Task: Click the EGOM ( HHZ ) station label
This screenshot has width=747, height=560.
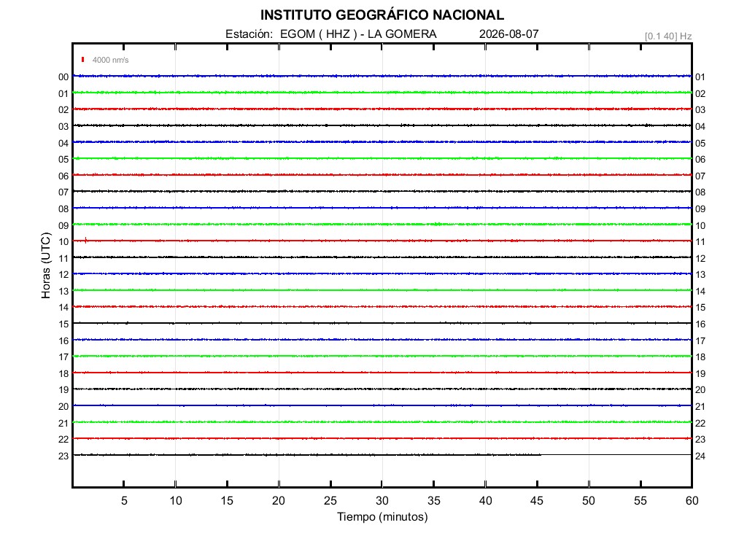Action: [x=318, y=34]
